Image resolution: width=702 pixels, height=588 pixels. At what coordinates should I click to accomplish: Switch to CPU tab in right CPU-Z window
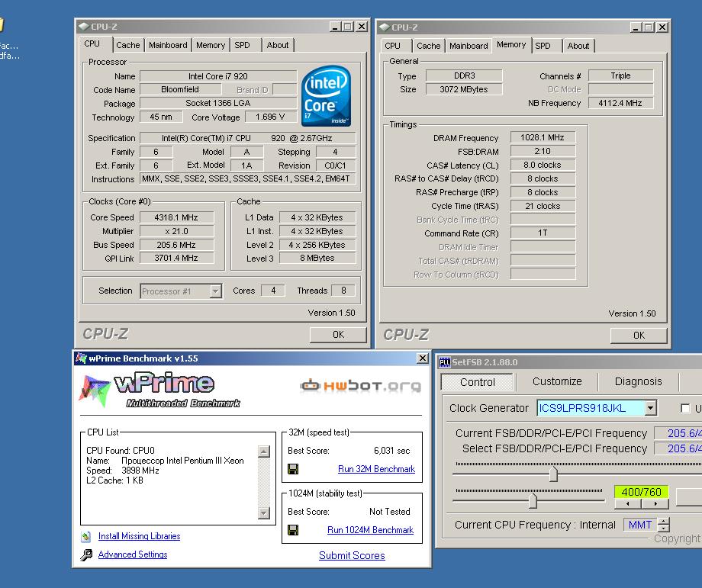(393, 46)
